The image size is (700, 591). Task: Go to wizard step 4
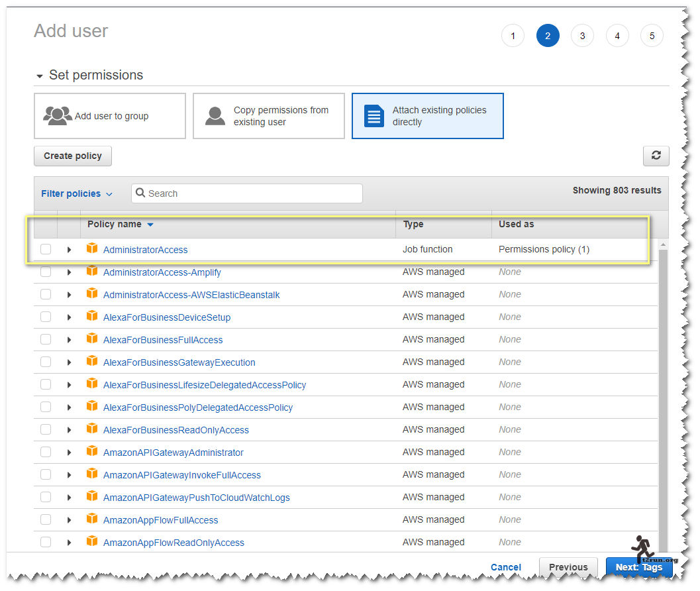pos(617,36)
